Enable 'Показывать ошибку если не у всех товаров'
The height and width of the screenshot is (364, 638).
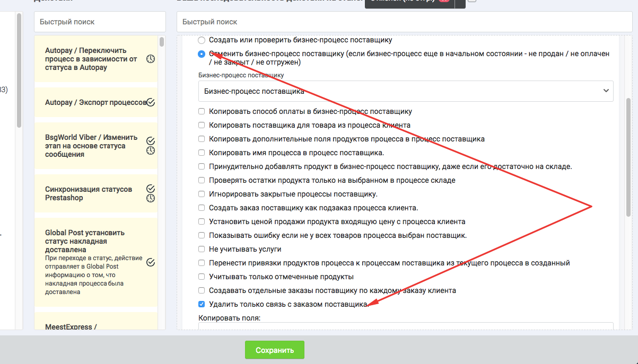[202, 235]
